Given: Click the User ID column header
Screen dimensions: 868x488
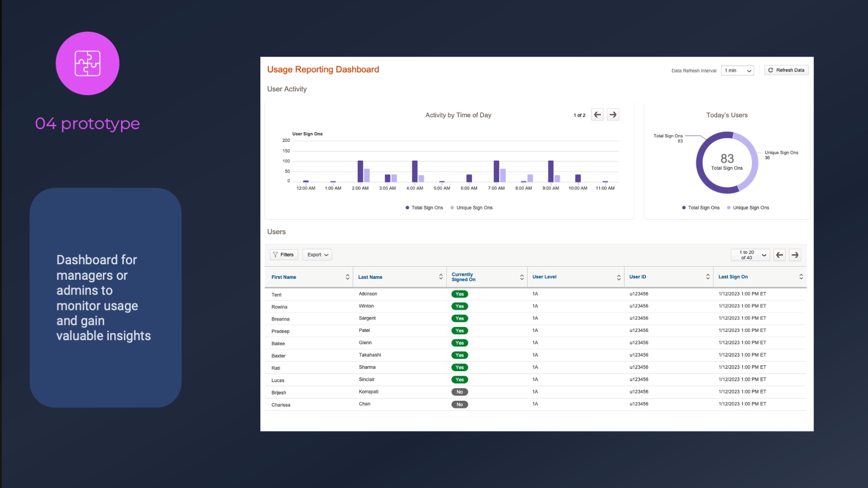Looking at the screenshot, I should coord(638,277).
